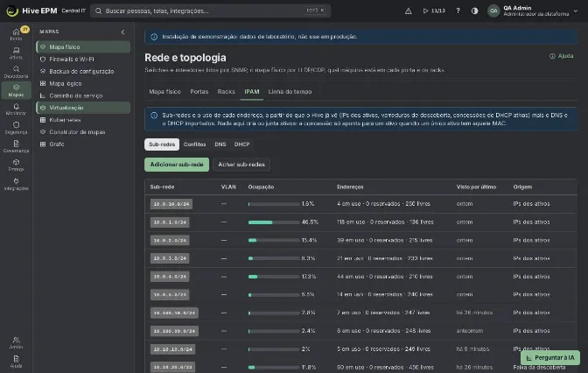The height and width of the screenshot is (373, 588).
Task: Open Mapa físico in Mapas menu
Action: [83, 47]
